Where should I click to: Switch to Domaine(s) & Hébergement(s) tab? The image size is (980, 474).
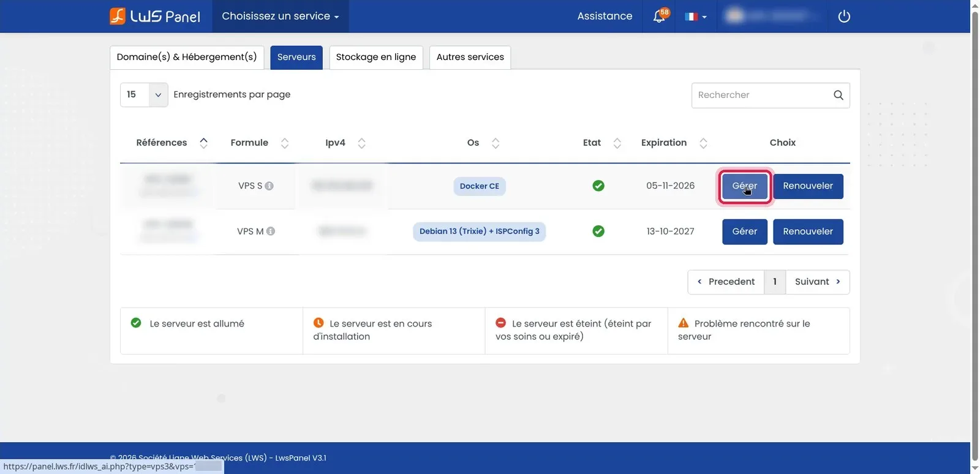click(x=187, y=57)
